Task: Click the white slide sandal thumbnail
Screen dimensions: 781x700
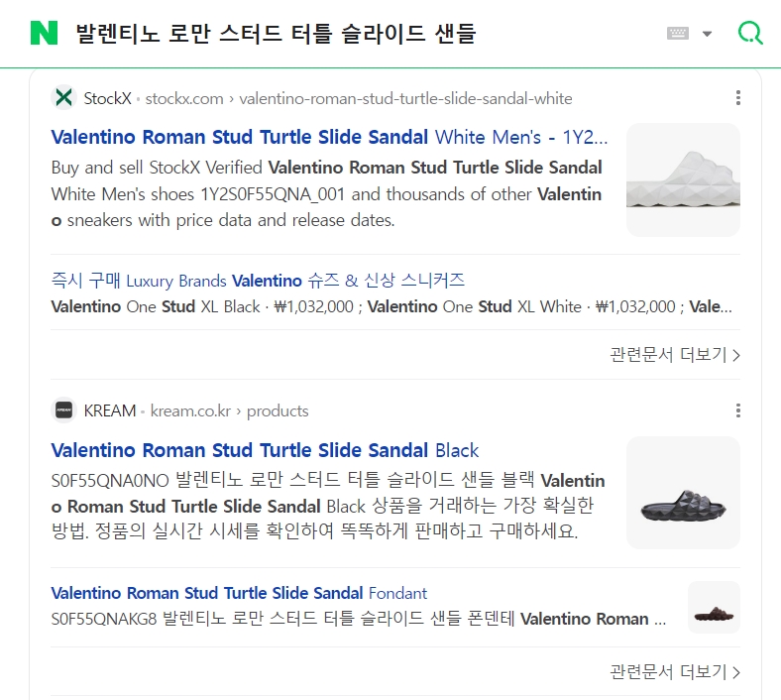Action: click(683, 179)
